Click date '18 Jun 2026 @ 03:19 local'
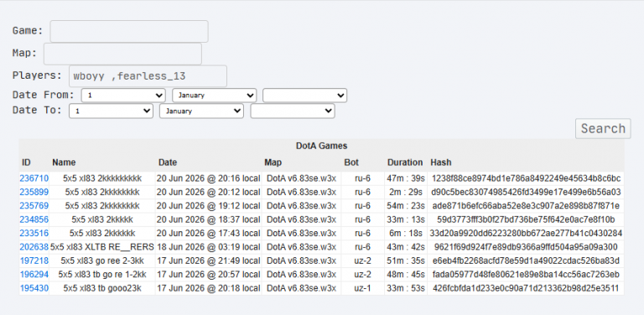The width and height of the screenshot is (644, 315). (x=208, y=247)
